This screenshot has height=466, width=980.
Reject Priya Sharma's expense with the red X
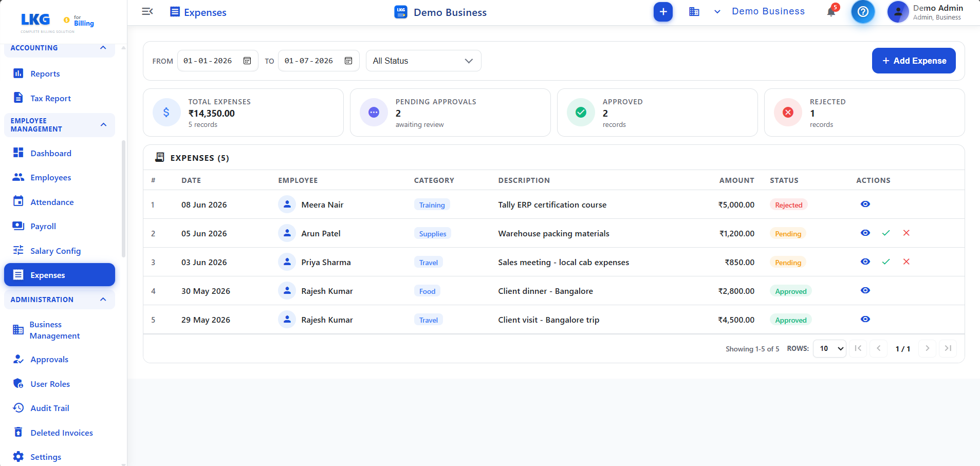click(x=907, y=262)
